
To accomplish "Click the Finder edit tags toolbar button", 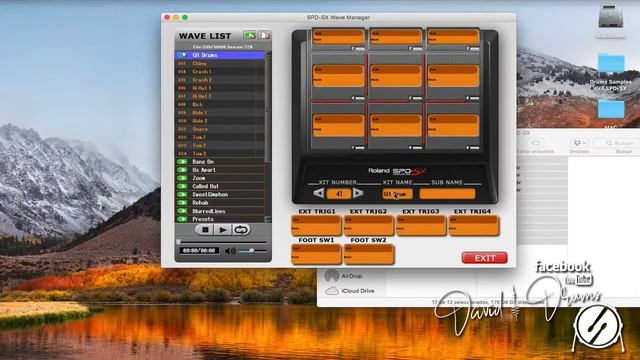I will [x=536, y=143].
